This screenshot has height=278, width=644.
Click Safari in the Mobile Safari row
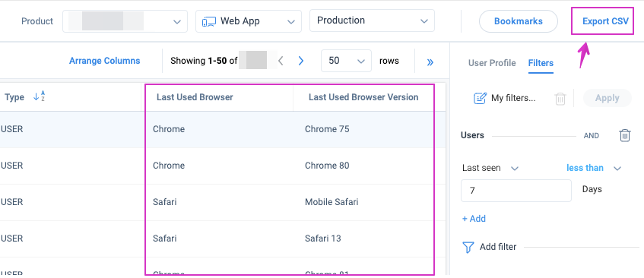coord(165,202)
